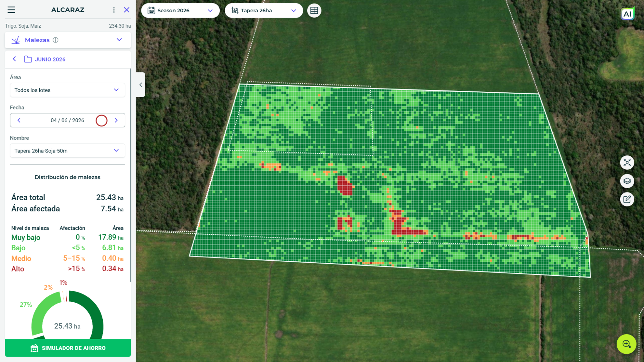The height and width of the screenshot is (362, 644).
Task: Go to the previous date
Action: coord(19,120)
